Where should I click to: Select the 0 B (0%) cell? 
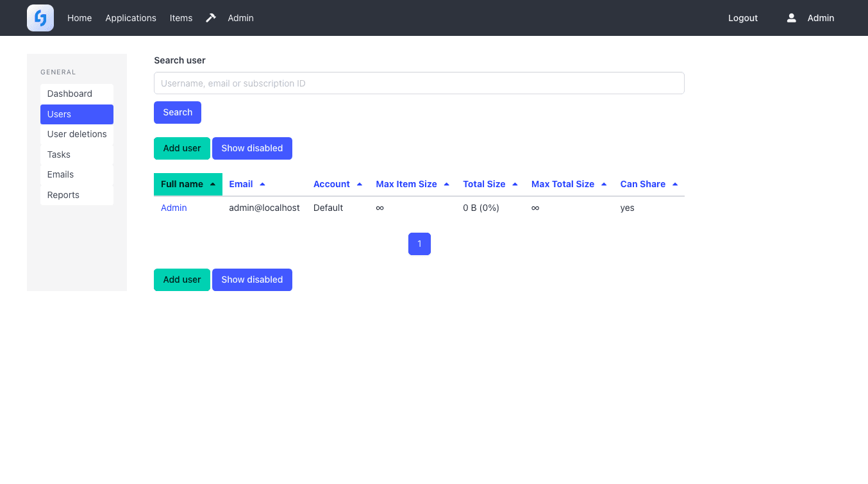coord(481,208)
